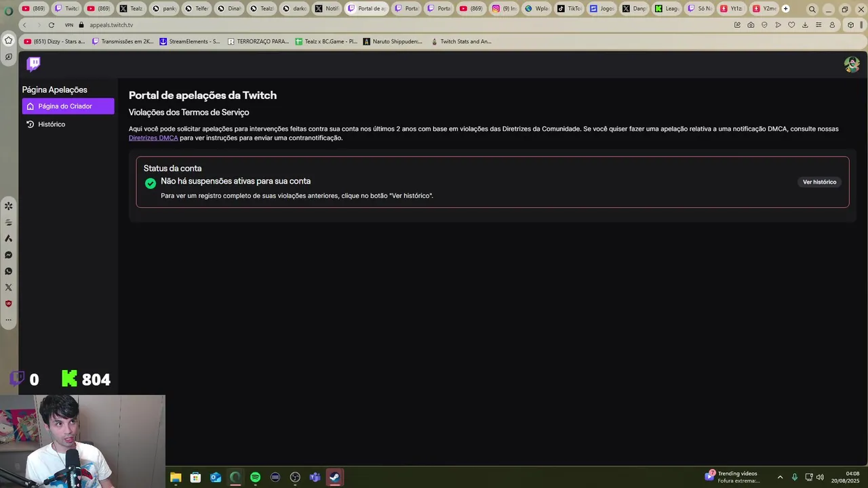Open TERRORZAÇO PARA bookmark
The image size is (868, 488).
pyautogui.click(x=258, y=41)
